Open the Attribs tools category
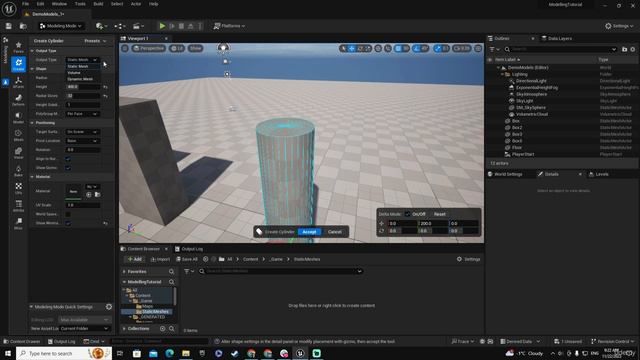 coord(18,206)
